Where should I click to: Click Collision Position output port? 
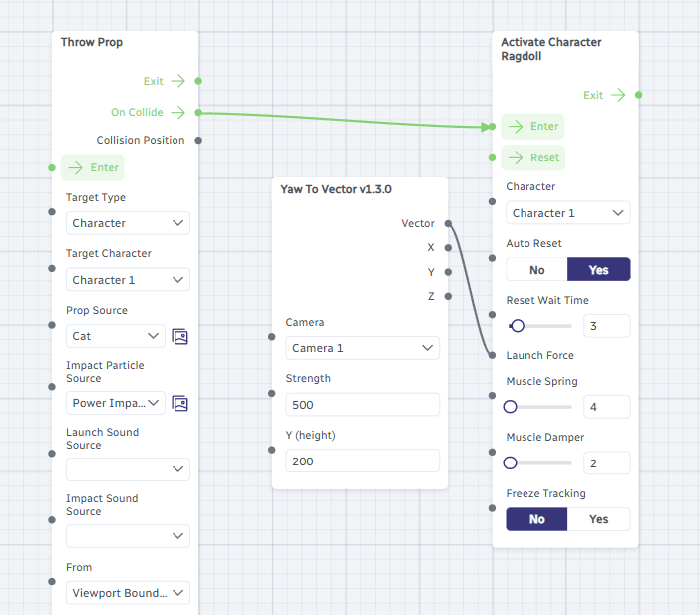pyautogui.click(x=198, y=141)
